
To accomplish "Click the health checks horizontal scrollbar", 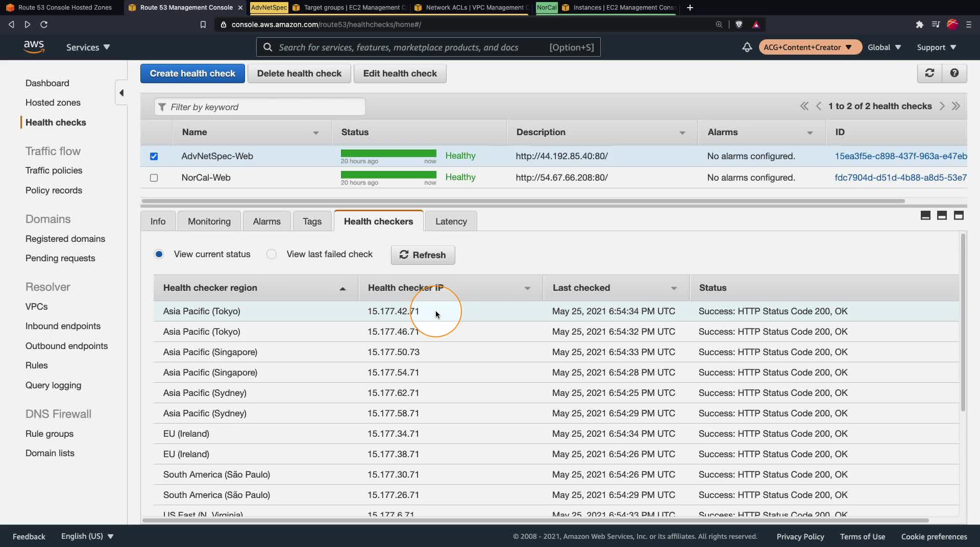I will [523, 201].
